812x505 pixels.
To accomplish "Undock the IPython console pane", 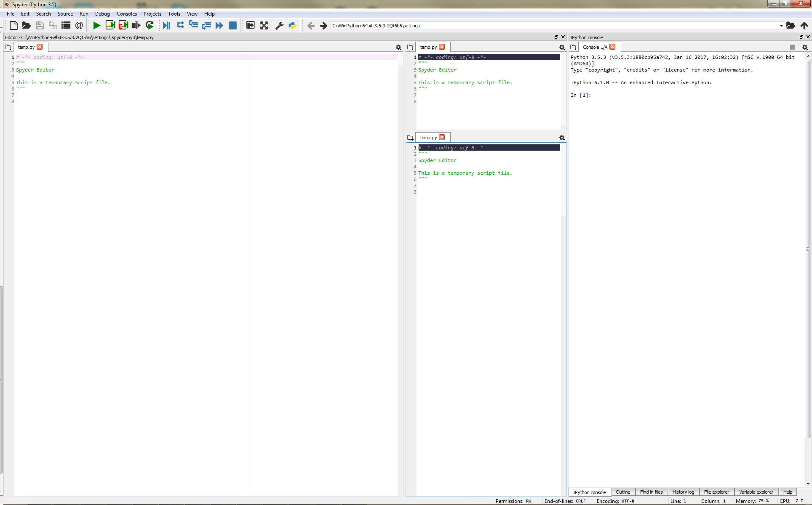I will (801, 37).
